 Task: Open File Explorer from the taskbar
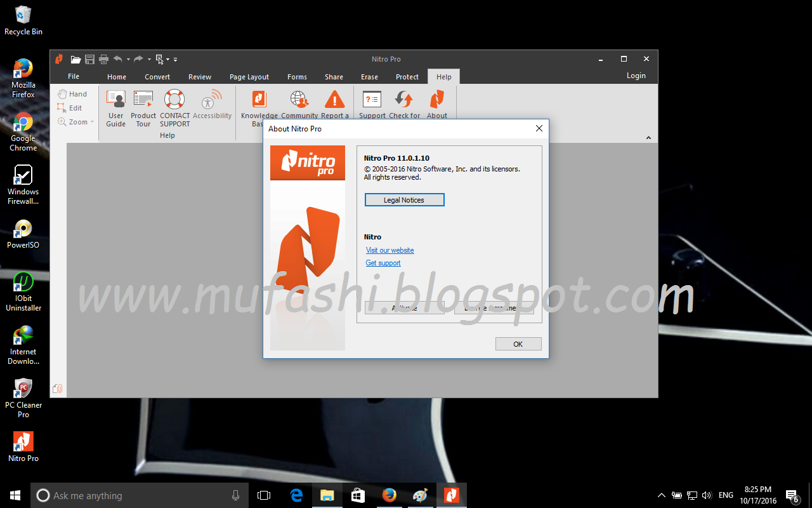pos(327,495)
